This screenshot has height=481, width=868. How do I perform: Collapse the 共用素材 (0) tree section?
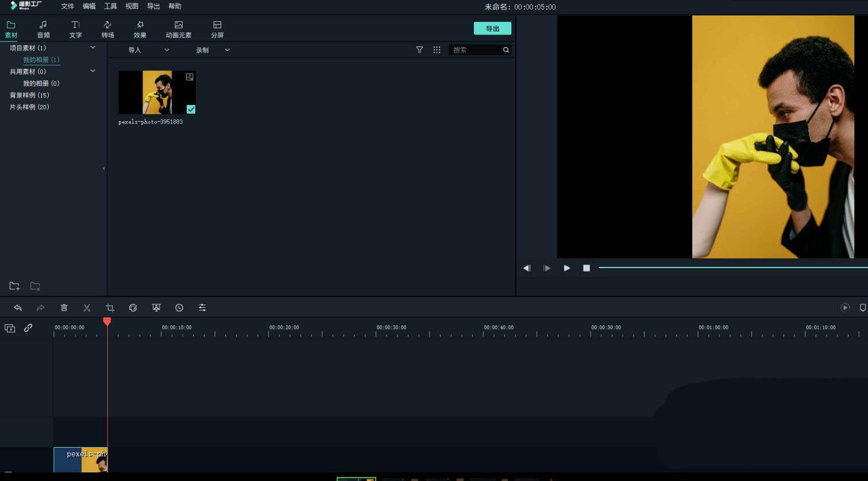(92, 71)
